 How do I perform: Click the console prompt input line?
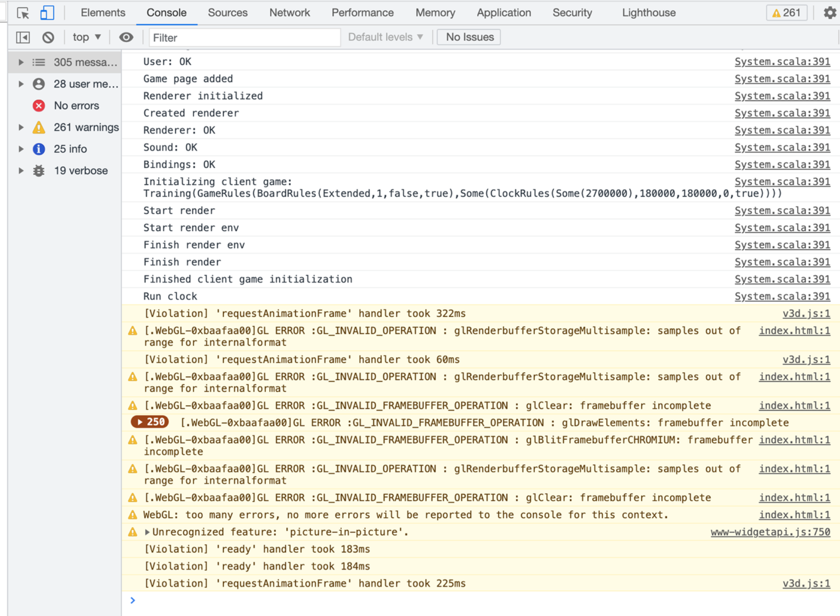tap(481, 601)
